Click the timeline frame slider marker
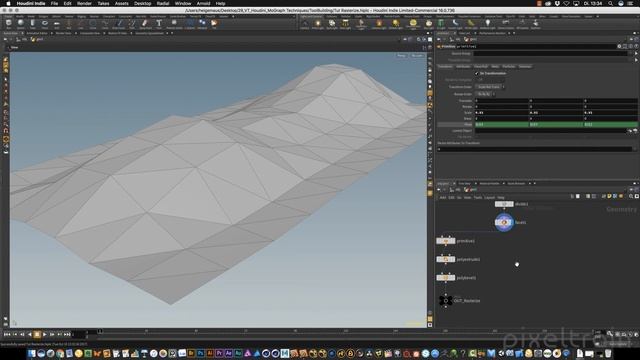 (x=100, y=331)
